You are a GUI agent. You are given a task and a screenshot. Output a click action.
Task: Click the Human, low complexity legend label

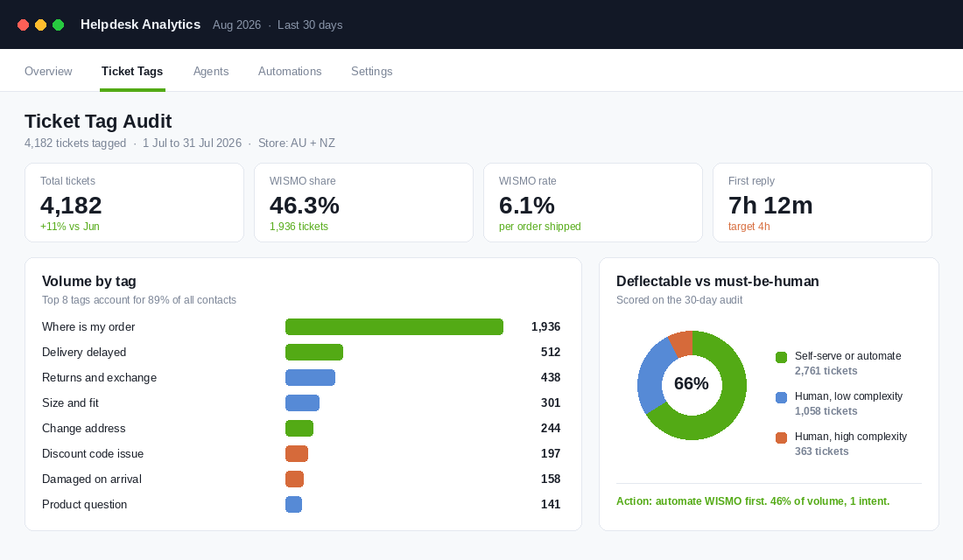tap(849, 396)
